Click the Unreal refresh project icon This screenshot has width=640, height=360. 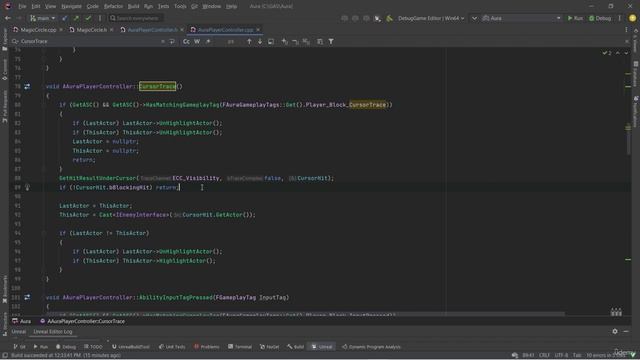(x=378, y=18)
